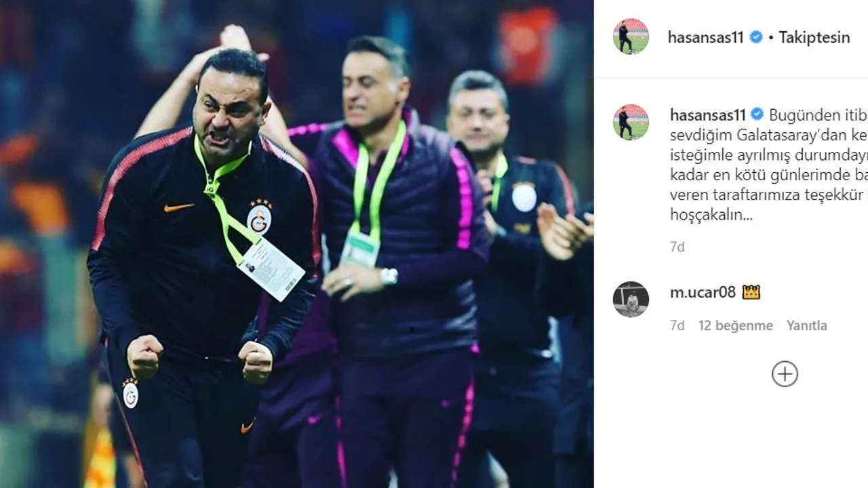Click the white ID badge on the green lanyard
Screen dimensions: 868x488
(x=271, y=269)
